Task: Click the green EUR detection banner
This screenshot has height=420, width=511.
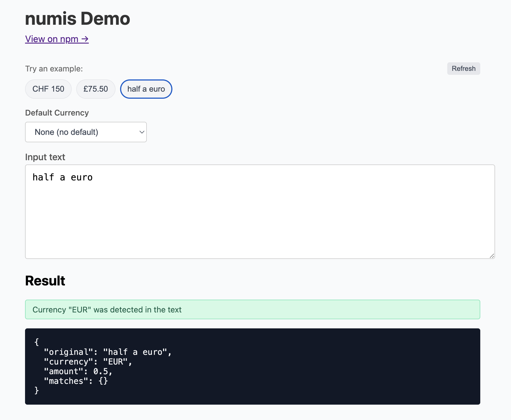Action: tap(253, 310)
